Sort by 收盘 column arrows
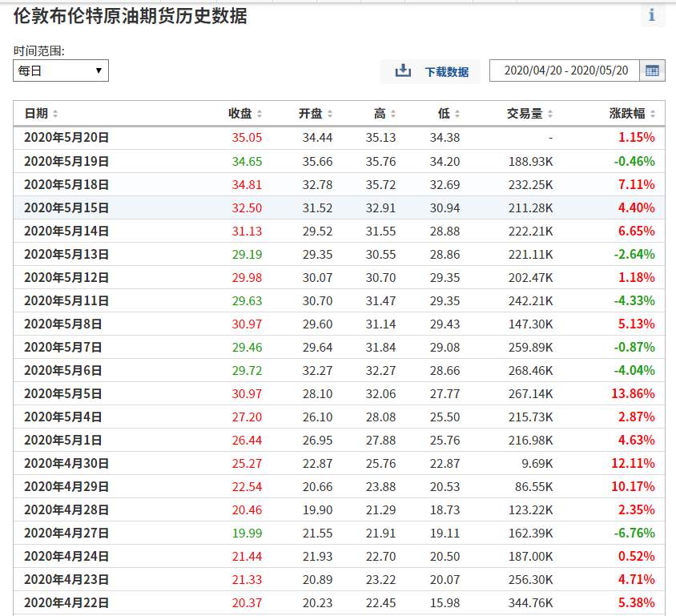Screen dimensions: 676x616 tap(260, 114)
